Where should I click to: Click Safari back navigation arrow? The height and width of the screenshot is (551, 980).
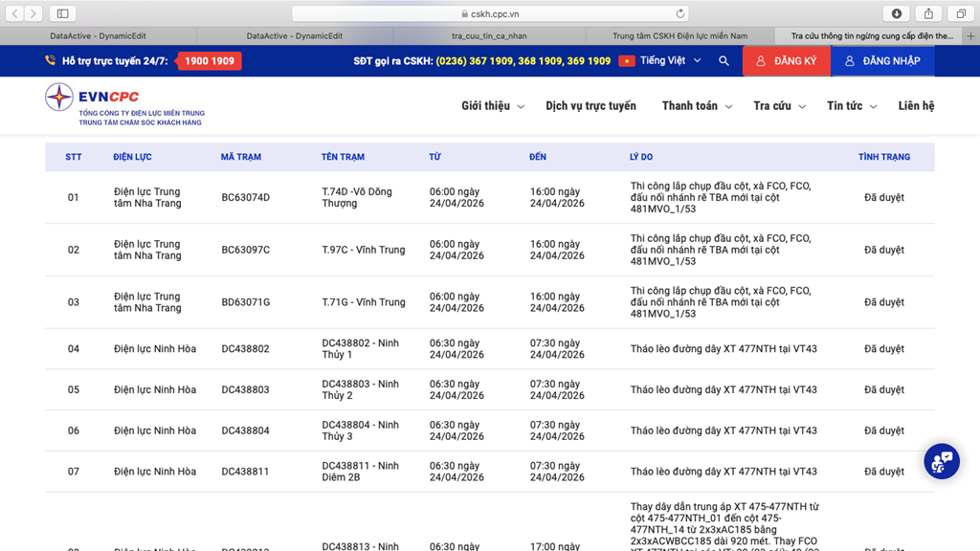click(15, 13)
